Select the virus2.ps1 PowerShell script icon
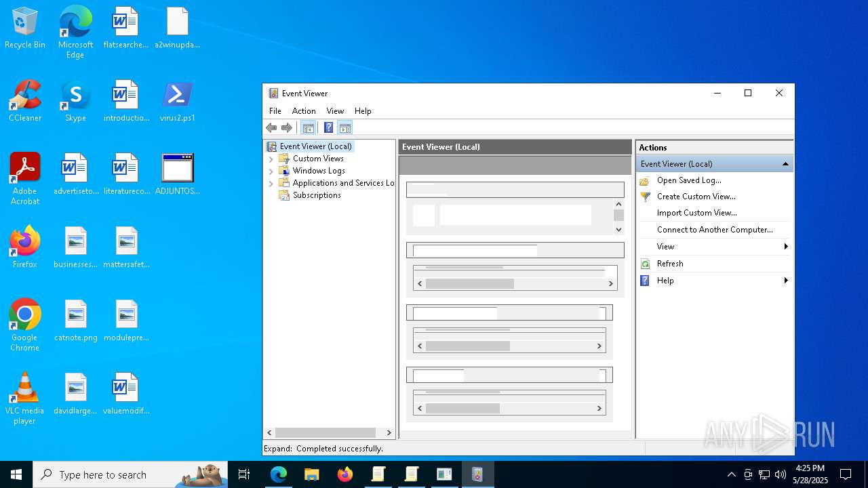 click(178, 101)
